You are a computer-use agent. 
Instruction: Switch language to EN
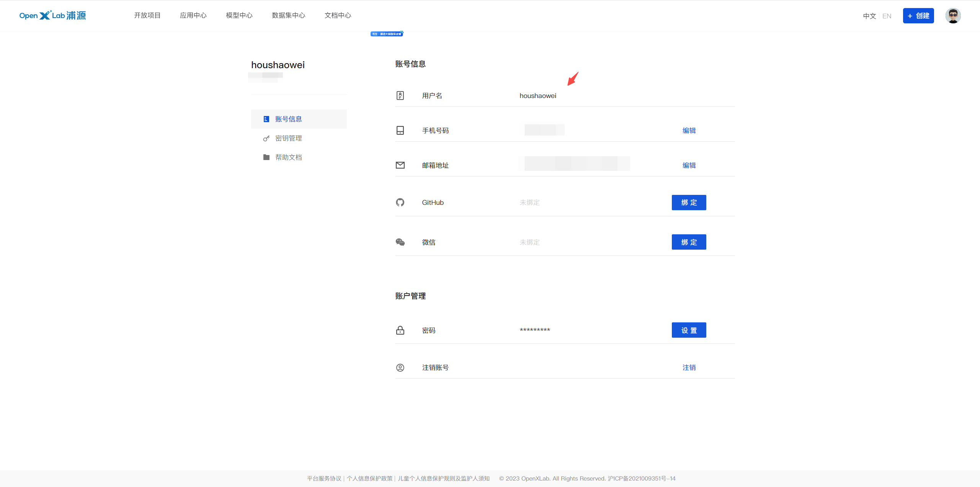887,16
